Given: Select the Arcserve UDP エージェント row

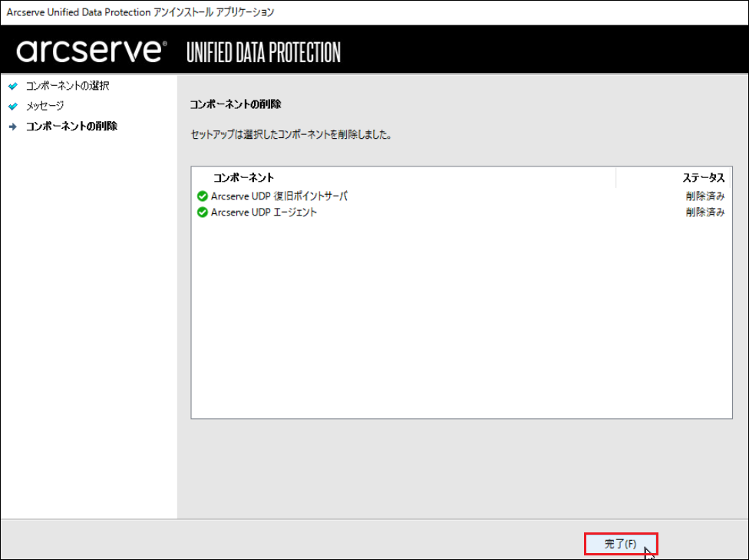Looking at the screenshot, I should click(x=461, y=212).
